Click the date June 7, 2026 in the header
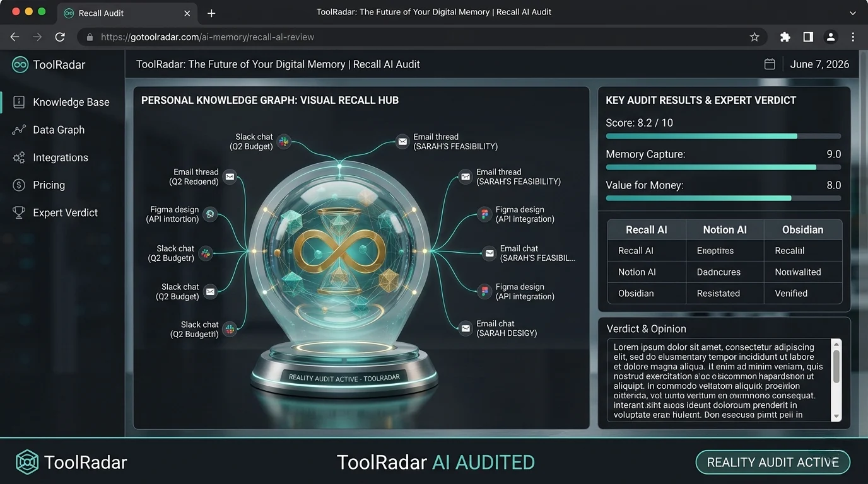The width and height of the screenshot is (868, 484). [819, 64]
